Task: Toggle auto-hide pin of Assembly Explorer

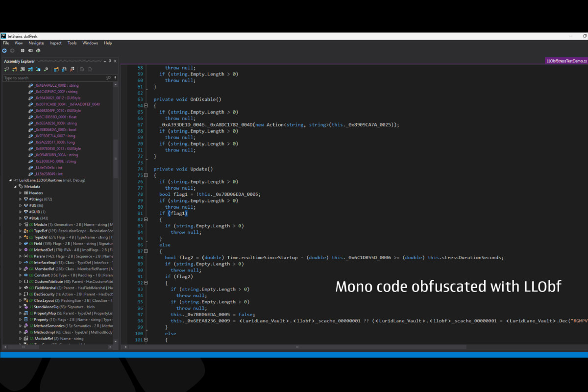Action: (110, 61)
